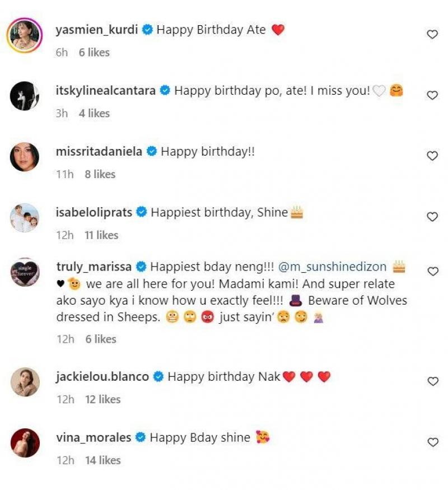Viewport: 448px width, 490px height.
Task: View the 14 likes on vina_morales's comment
Action: pos(102,460)
